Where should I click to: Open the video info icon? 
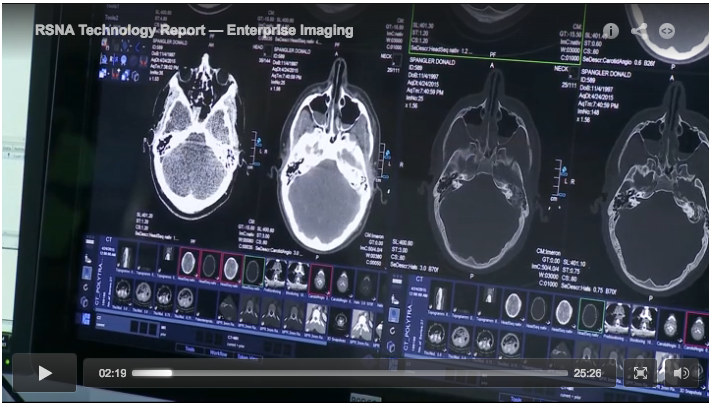pyautogui.click(x=609, y=30)
